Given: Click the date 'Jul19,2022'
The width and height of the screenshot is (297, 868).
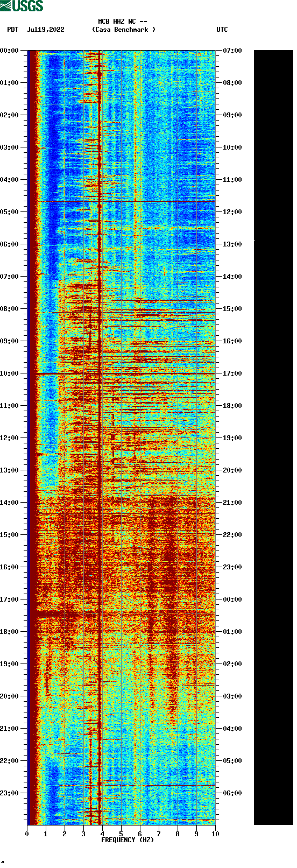Looking at the screenshot, I should pyautogui.click(x=45, y=30).
